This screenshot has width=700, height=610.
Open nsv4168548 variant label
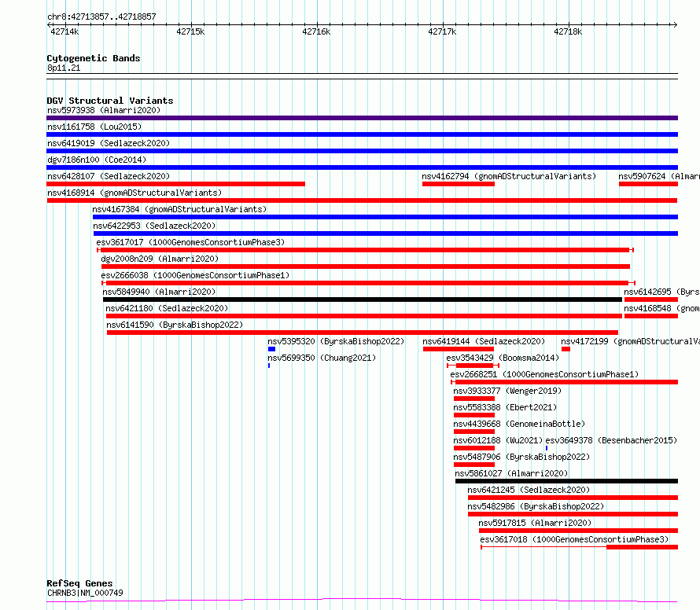click(x=661, y=308)
